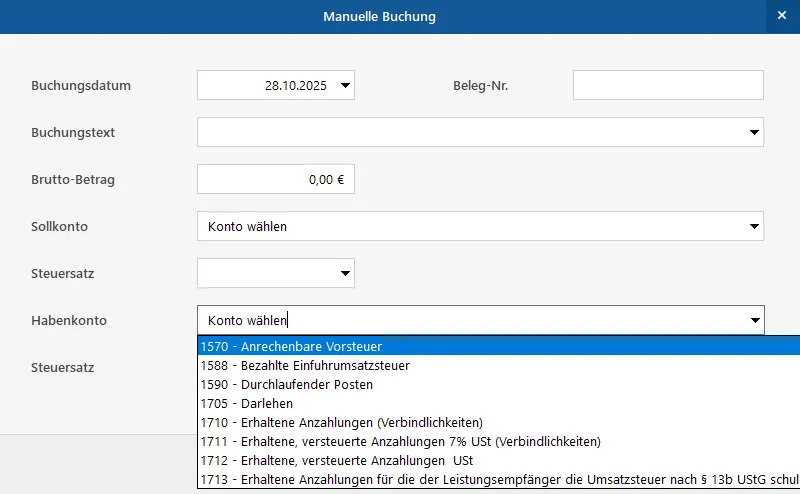Expand the Steuersatz dropdown below Sollkonto

pos(345,273)
